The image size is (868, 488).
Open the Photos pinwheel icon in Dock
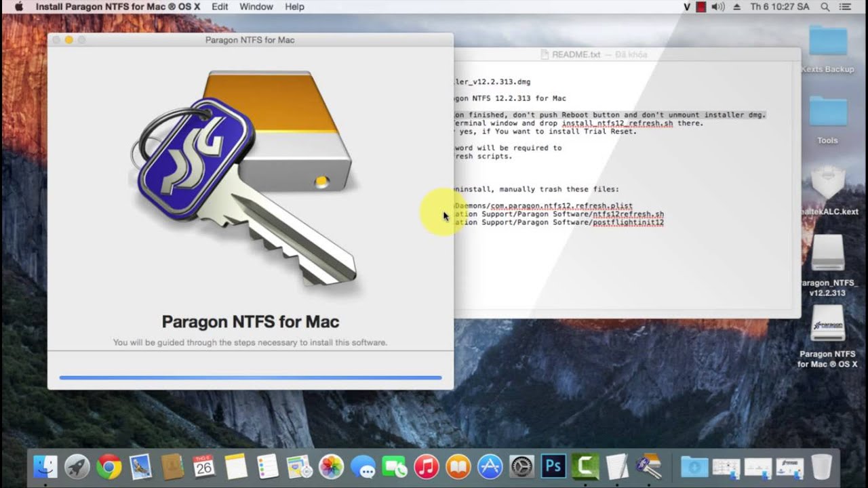pos(299,466)
